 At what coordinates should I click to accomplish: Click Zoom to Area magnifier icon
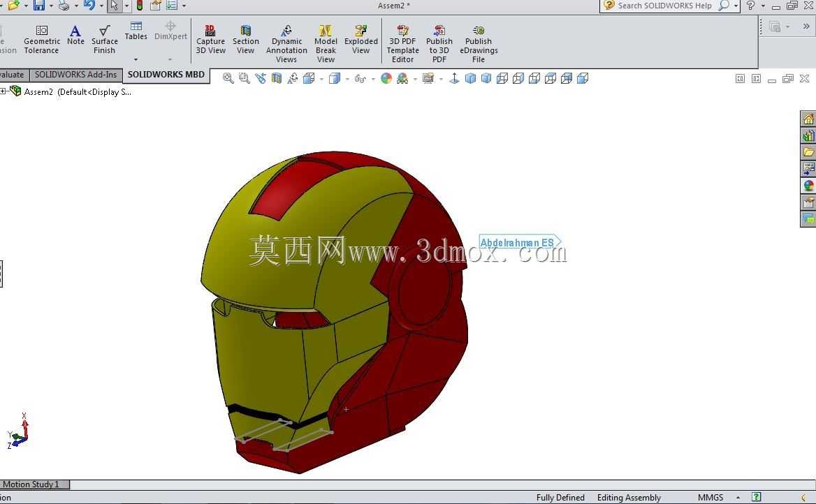coord(244,78)
